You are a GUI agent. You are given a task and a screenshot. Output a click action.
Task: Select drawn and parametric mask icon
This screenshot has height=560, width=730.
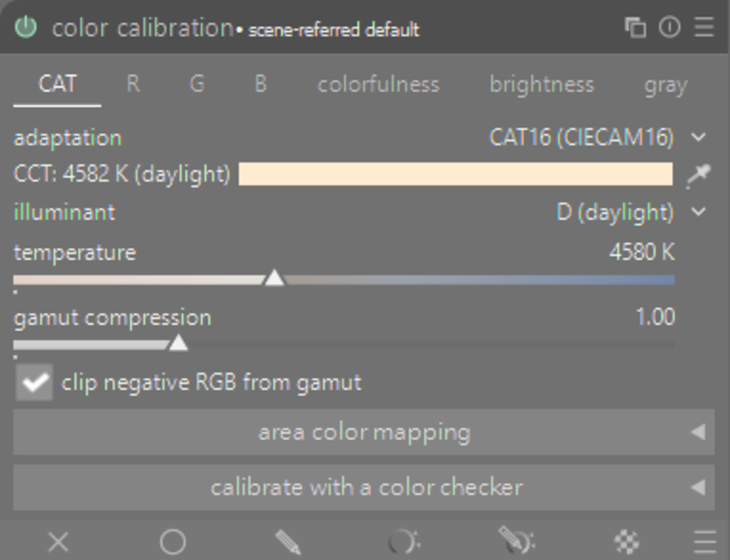pos(516,543)
